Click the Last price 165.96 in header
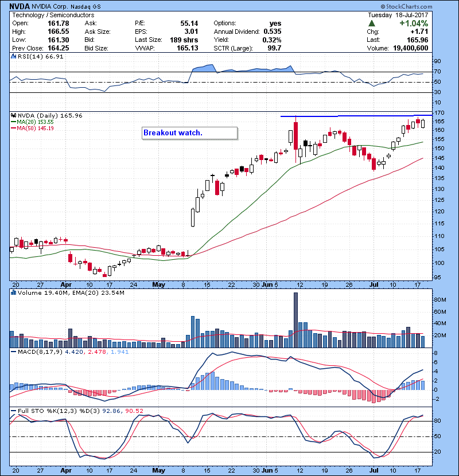 click(418, 40)
